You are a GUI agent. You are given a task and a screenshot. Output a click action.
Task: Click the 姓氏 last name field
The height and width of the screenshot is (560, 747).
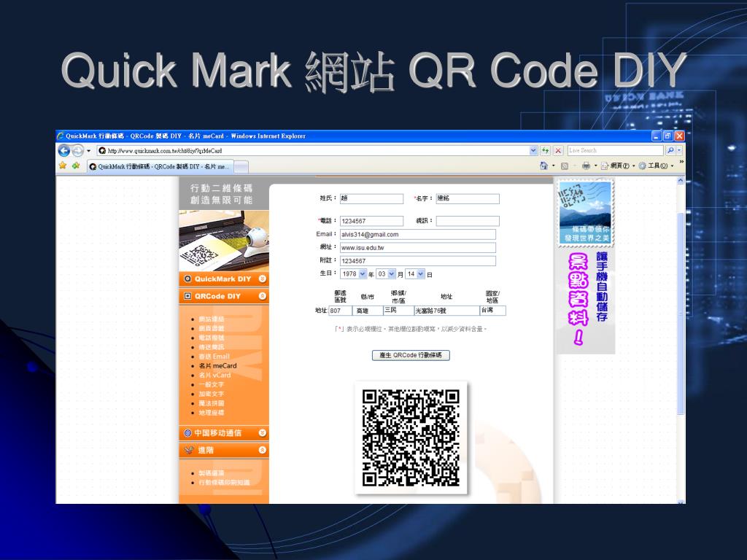(x=371, y=198)
